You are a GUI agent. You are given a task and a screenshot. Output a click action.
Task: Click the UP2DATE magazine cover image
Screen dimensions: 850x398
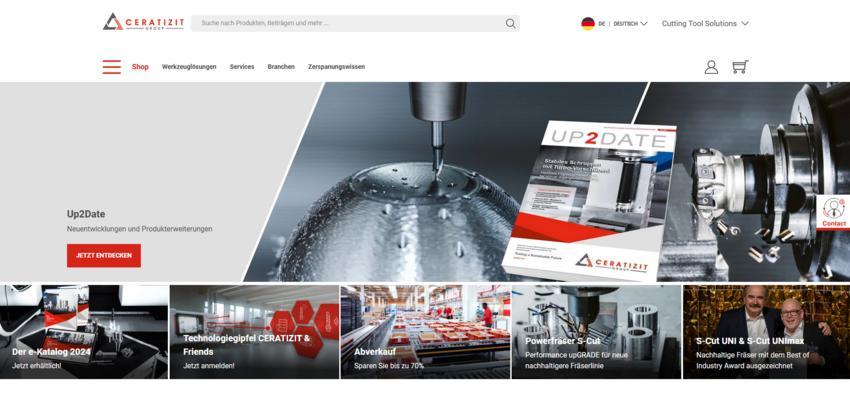(589, 200)
